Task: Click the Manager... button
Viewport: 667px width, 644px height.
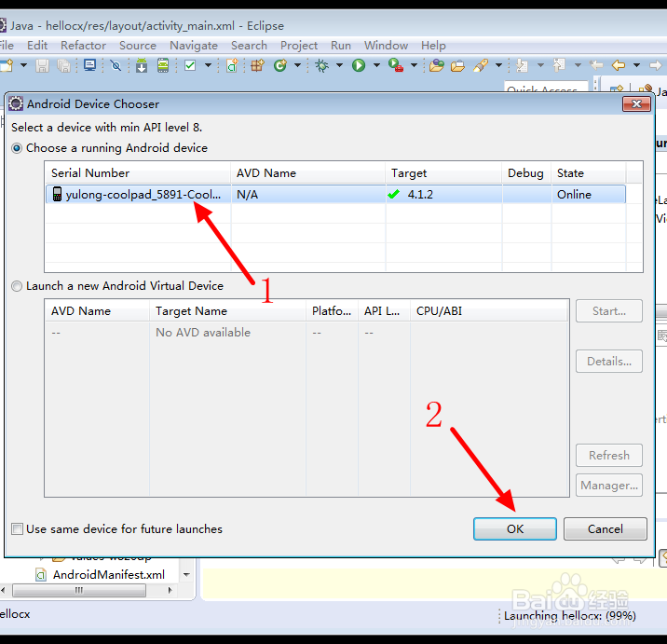Action: 608,486
